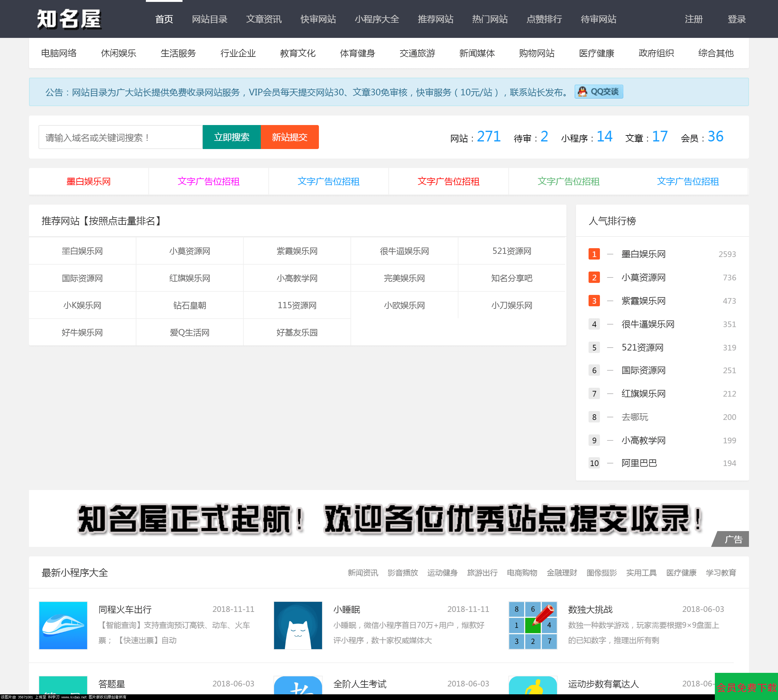778x700 pixels.
Task: Open the 同程火车出行 train app icon
Action: [63, 625]
